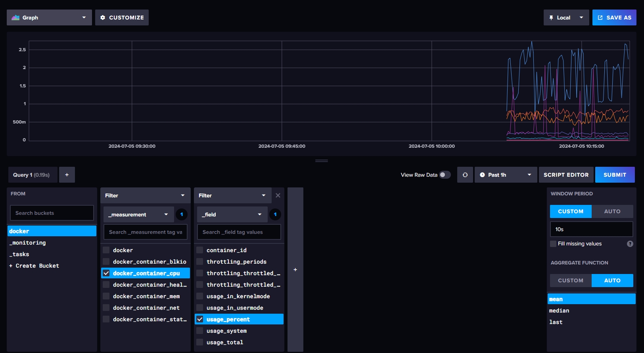644x353 pixels.
Task: Enable Fill missing values checkbox
Action: [553, 244]
